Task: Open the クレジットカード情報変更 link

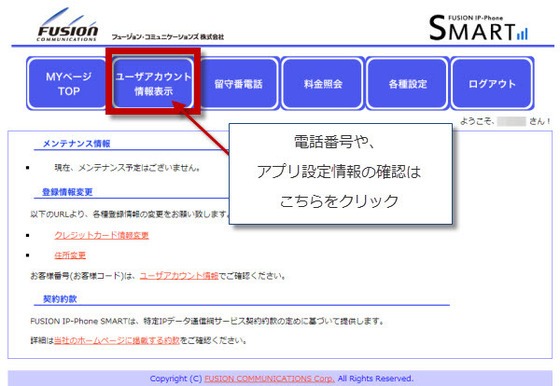Action: click(x=101, y=235)
